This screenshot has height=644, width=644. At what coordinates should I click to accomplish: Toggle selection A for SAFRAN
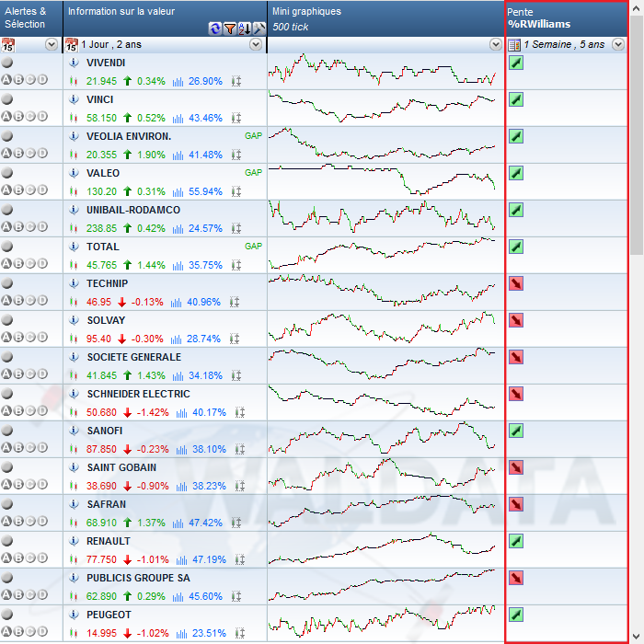[6, 521]
